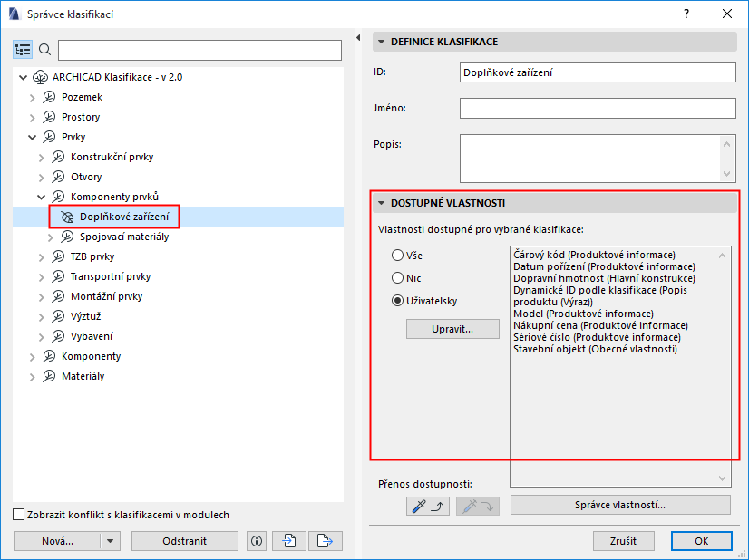Collapse the DOSTUPNÉ VLASTNOSTI panel
The image size is (749, 560).
[381, 203]
